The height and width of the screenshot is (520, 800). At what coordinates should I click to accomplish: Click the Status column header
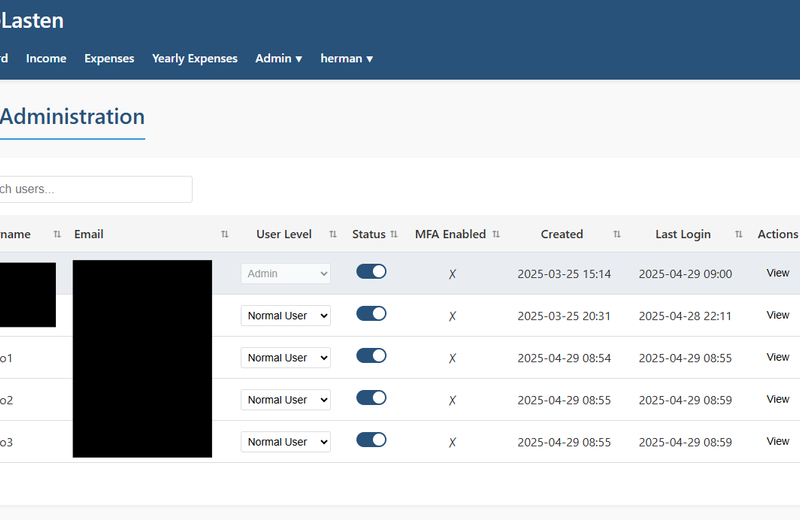point(369,234)
